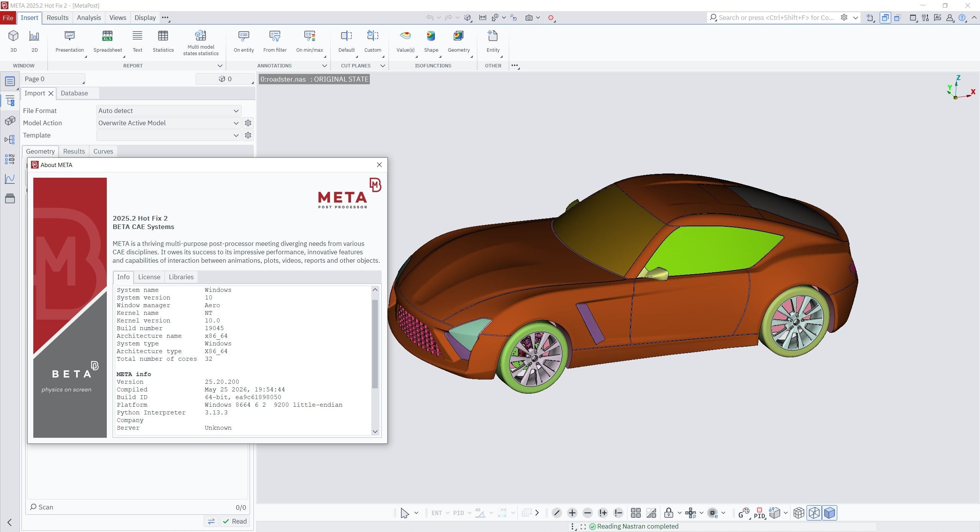Expand the REPORT group chevron
The width and height of the screenshot is (980, 532).
click(220, 66)
